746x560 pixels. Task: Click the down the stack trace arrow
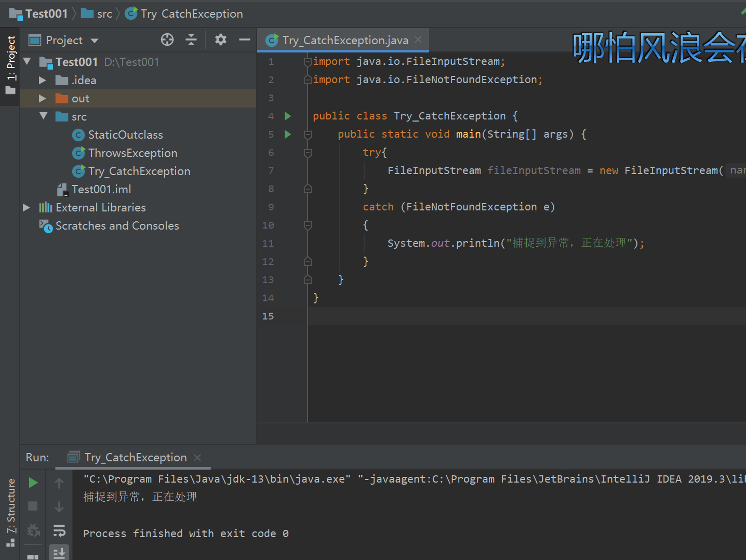(59, 507)
